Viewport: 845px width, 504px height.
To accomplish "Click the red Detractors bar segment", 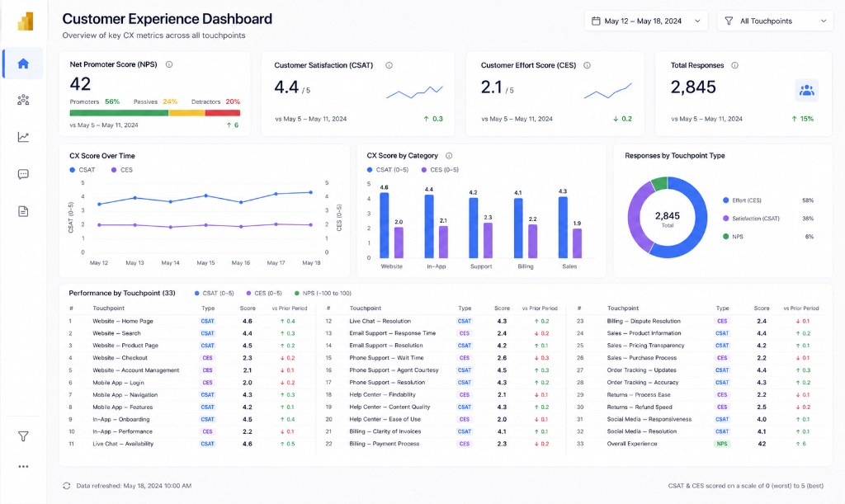I will pos(223,113).
